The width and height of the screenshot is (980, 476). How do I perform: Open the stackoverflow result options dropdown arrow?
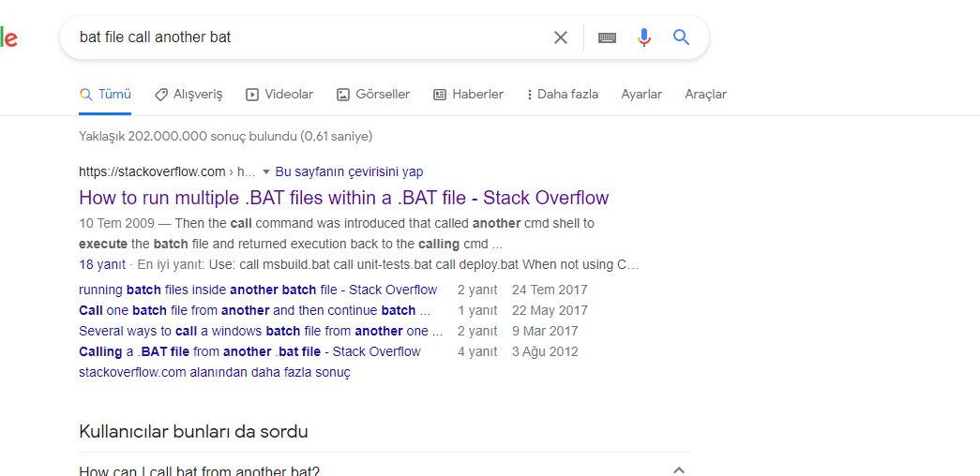pyautogui.click(x=265, y=171)
